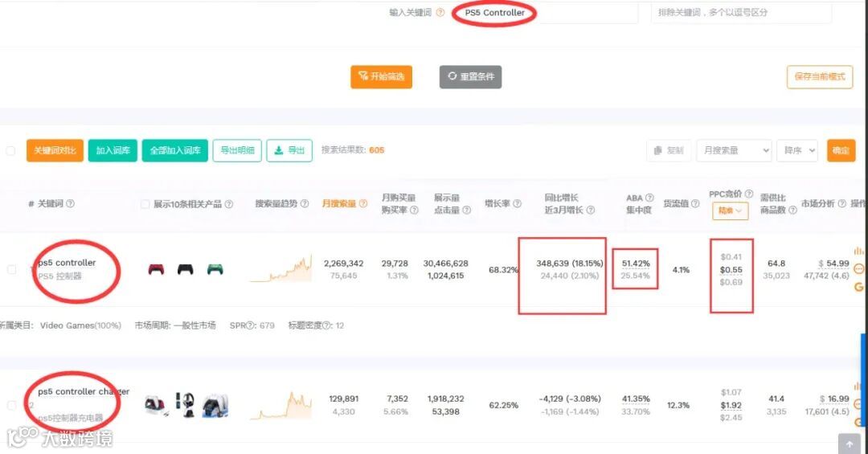The width and height of the screenshot is (868, 454).
Task: Click Video Games(100%) category text
Action: pyautogui.click(x=80, y=325)
